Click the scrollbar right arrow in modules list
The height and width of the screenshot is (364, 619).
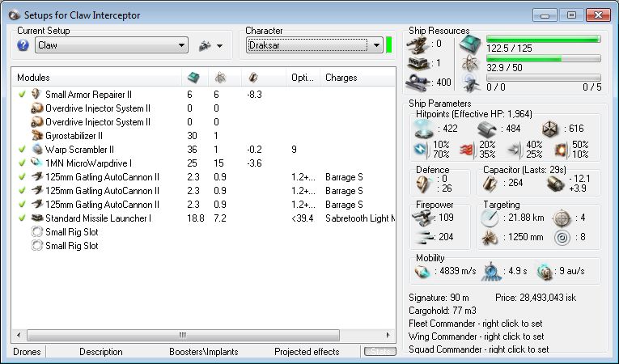[x=388, y=335]
